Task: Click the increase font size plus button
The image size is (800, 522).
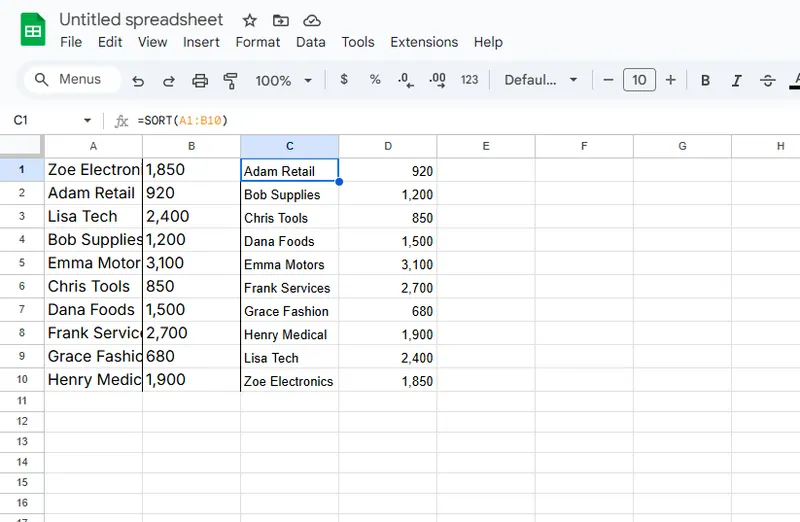Action: [x=670, y=80]
